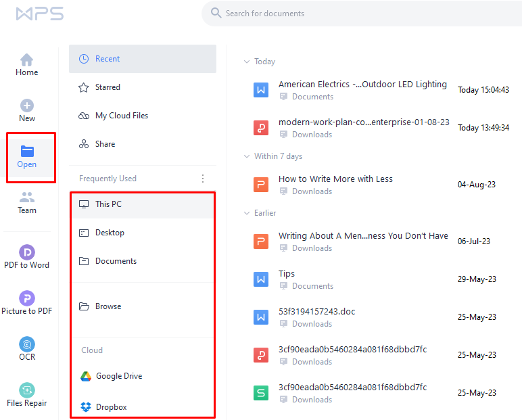Screen dimensions: 522x420
Task: Go to Home in the sidebar
Action: coord(26,65)
